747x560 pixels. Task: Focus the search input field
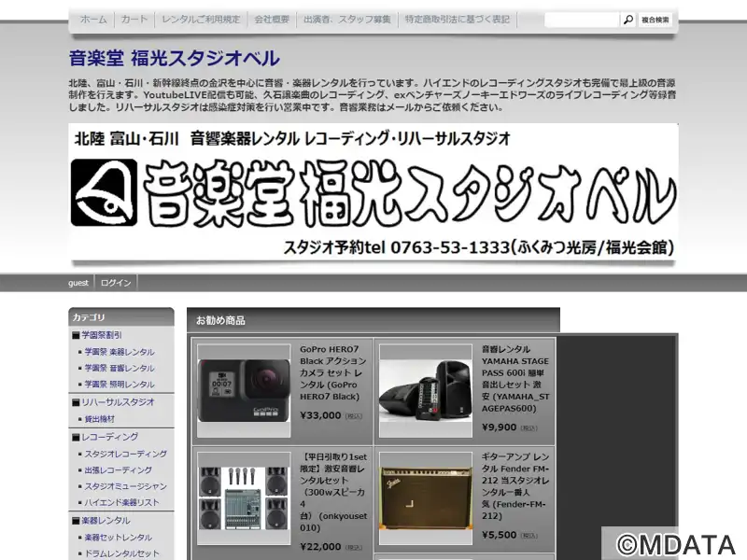point(582,20)
